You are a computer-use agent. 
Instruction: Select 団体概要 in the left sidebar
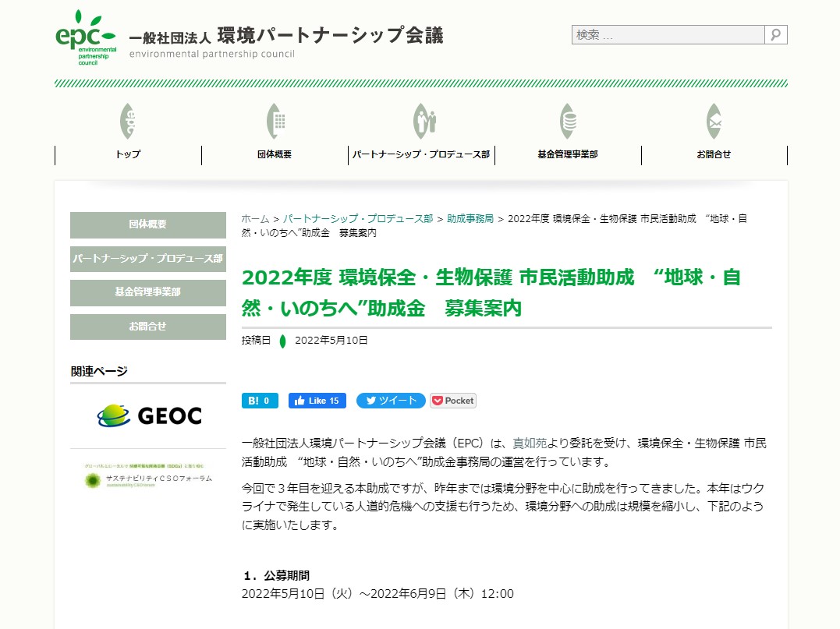pyautogui.click(x=148, y=224)
